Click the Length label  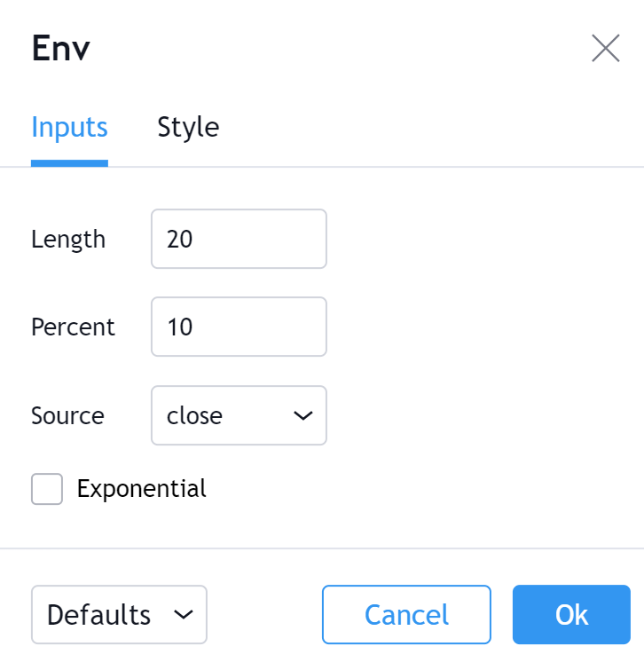[68, 240]
